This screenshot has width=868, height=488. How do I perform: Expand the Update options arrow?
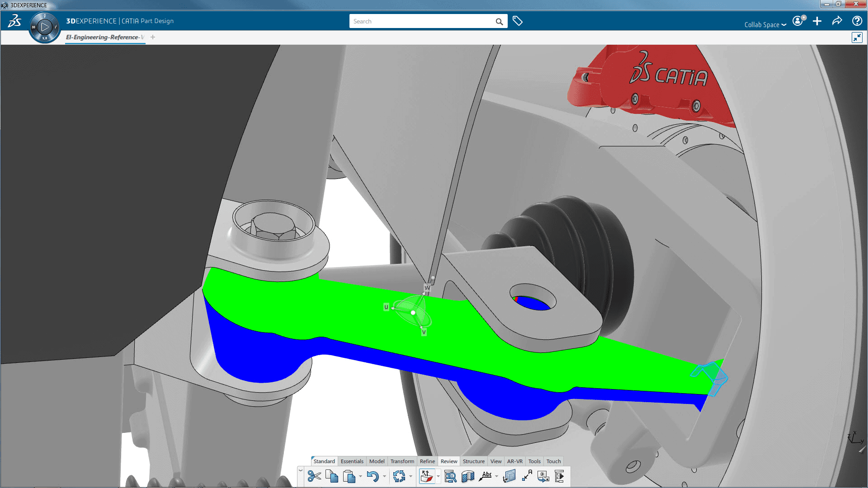410,476
